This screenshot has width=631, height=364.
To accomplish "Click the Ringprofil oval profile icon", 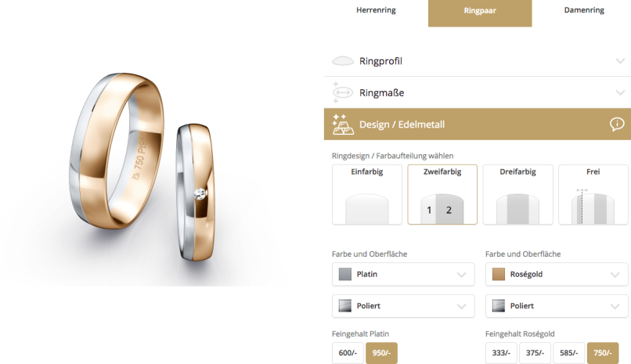I will [342, 61].
